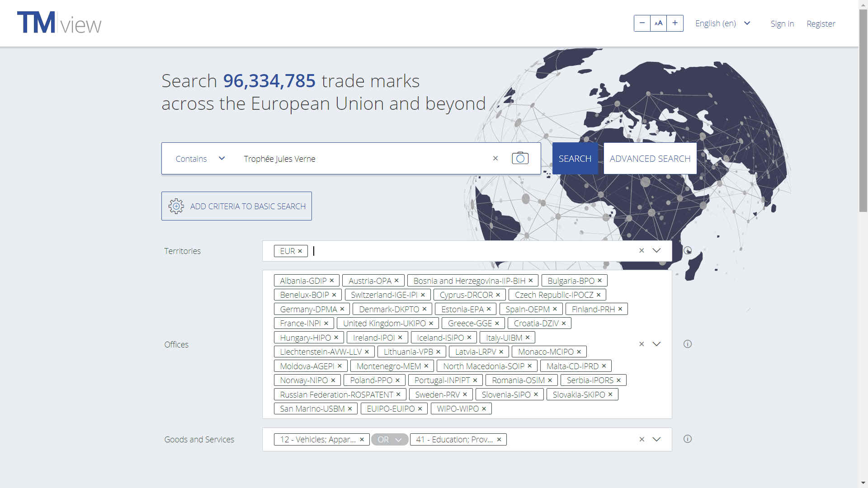Remove Ireland-IPOI office tag
This screenshot has height=488, width=868.
[x=400, y=338]
